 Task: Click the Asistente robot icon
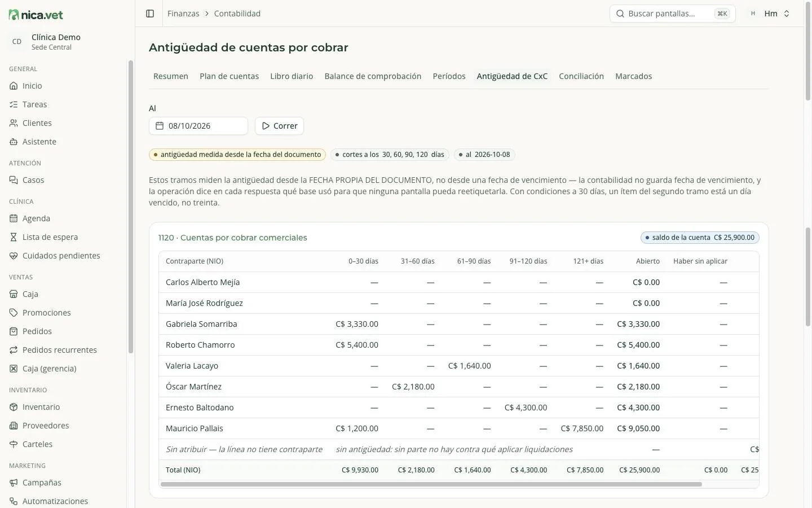14,142
